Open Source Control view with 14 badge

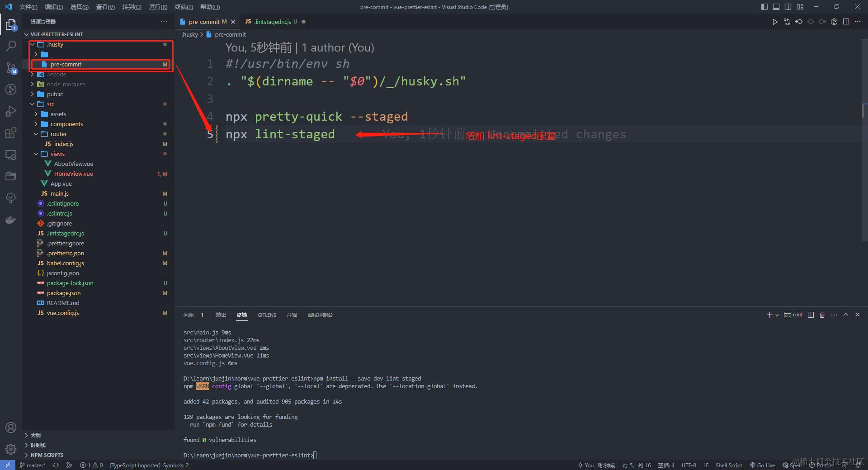point(11,68)
